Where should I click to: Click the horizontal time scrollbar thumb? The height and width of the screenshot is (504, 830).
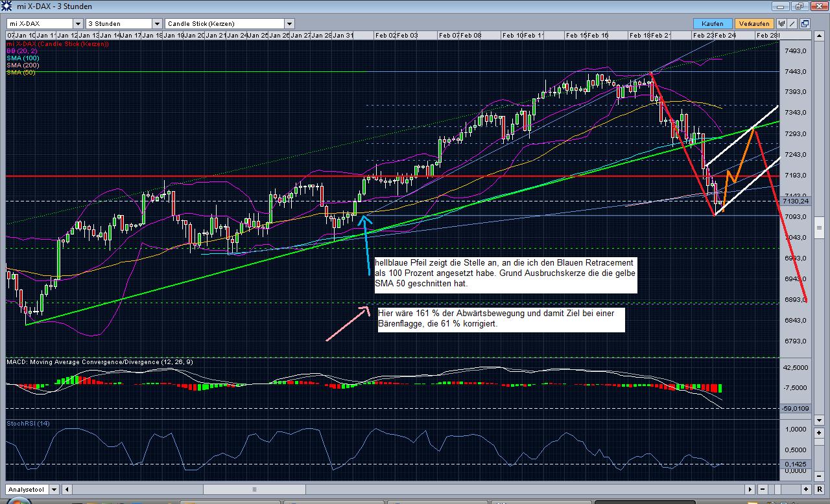[x=254, y=489]
